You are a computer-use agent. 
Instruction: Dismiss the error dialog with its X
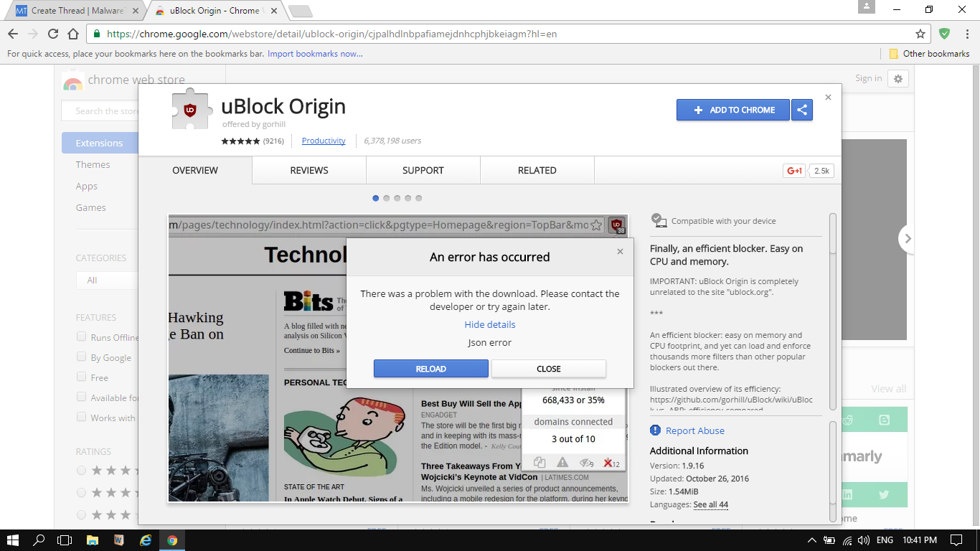click(620, 251)
